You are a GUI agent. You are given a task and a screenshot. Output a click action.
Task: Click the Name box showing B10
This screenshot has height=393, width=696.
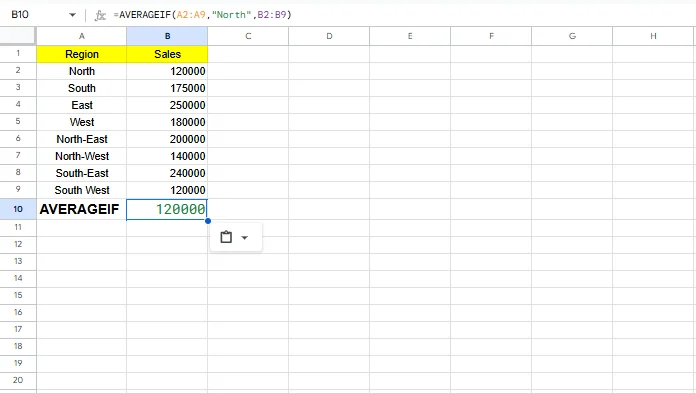20,15
